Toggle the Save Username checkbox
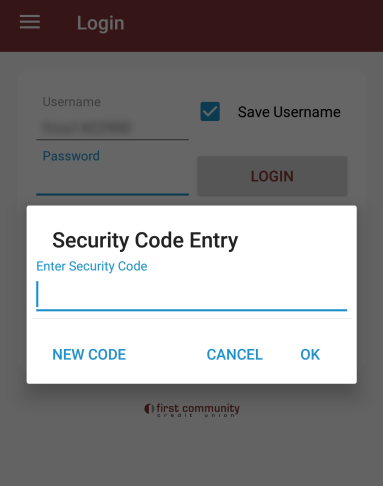 [x=210, y=111]
